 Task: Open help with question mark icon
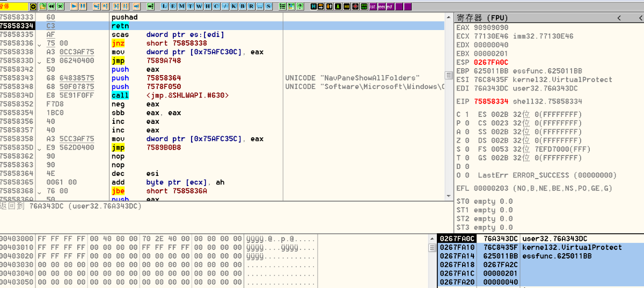(x=300, y=6)
